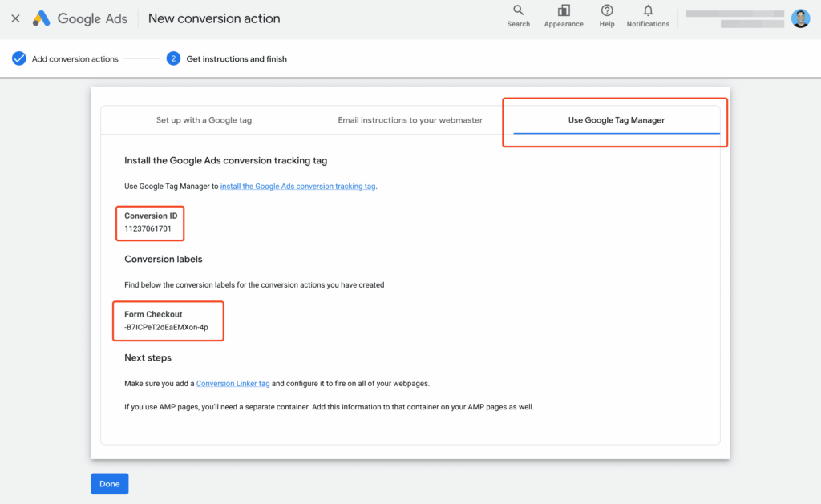Open the Help icon
821x504 pixels.
[607, 16]
